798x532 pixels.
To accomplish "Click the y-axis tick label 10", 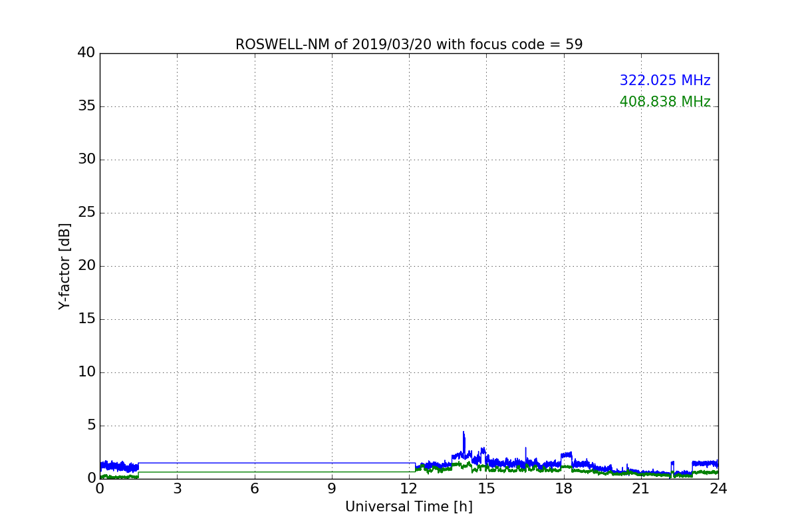I will (x=86, y=372).
